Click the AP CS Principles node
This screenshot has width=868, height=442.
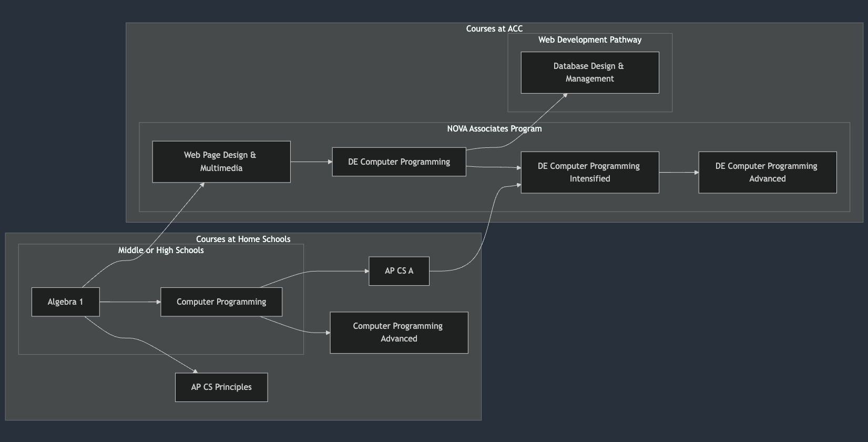[221, 387]
